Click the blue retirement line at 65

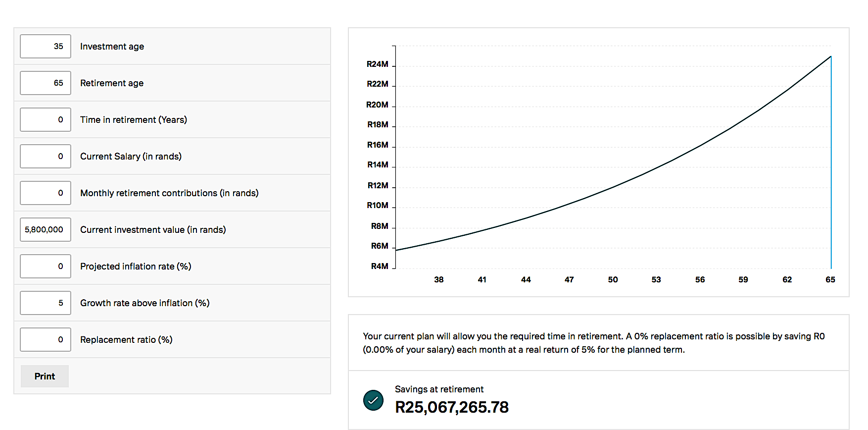click(831, 163)
